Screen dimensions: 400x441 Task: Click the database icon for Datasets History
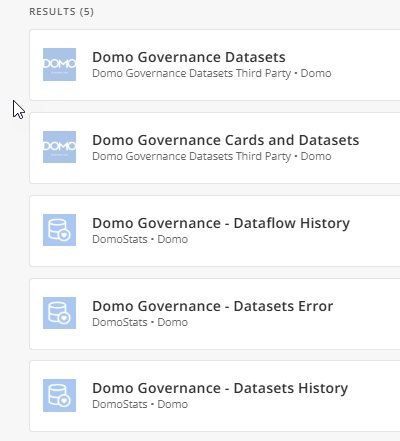pos(59,395)
